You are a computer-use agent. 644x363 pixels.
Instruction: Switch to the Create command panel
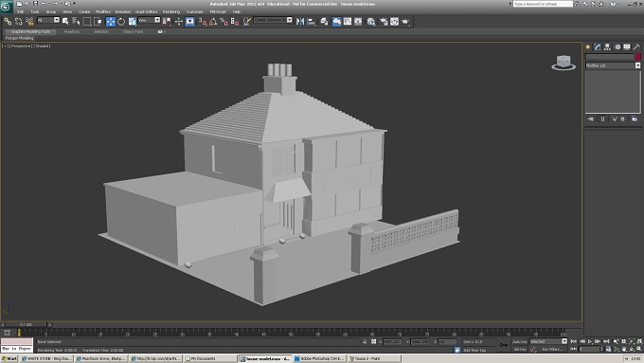tap(588, 46)
